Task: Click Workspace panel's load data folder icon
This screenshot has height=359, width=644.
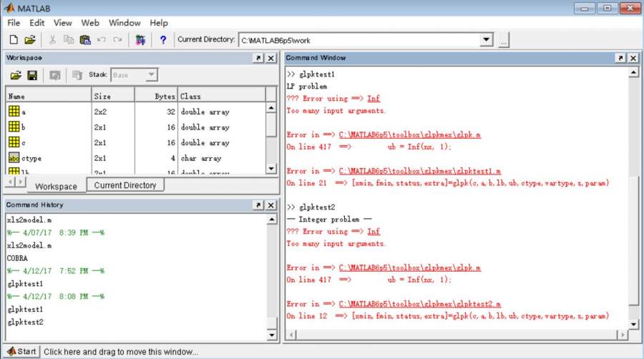Action: [x=16, y=75]
